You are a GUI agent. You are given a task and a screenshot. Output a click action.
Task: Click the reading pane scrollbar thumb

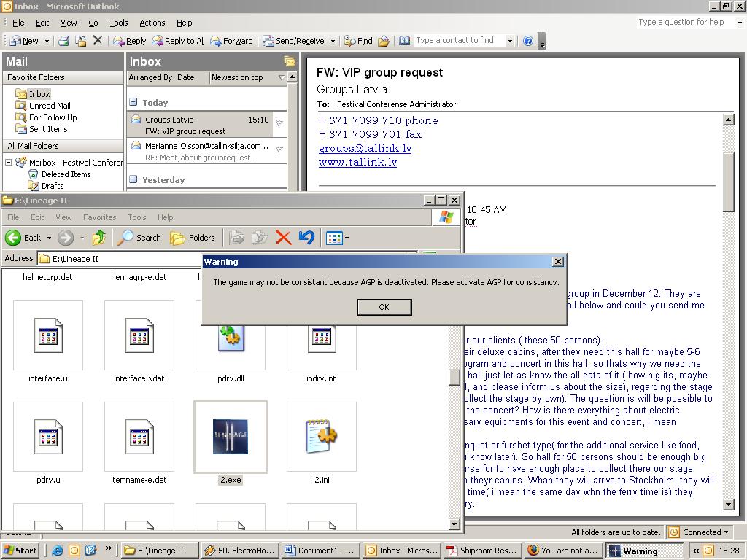729,182
